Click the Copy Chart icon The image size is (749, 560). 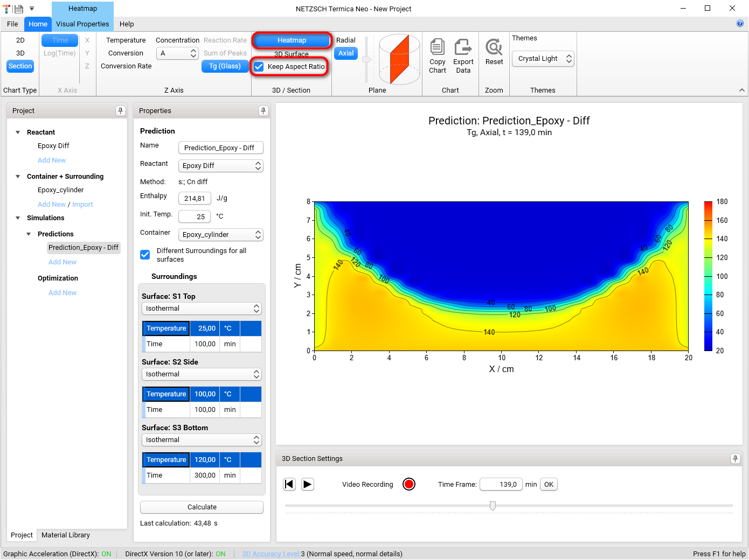tap(437, 47)
